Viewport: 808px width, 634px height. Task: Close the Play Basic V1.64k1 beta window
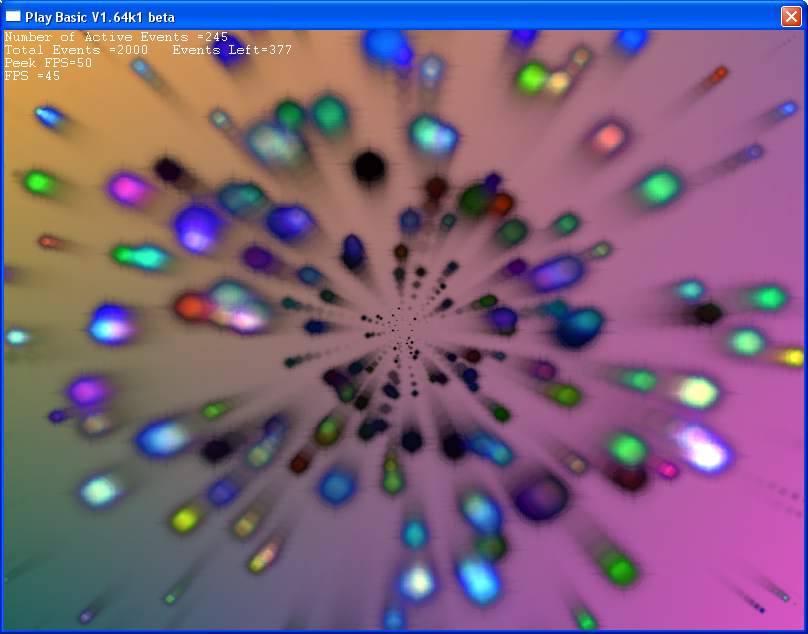(790, 16)
